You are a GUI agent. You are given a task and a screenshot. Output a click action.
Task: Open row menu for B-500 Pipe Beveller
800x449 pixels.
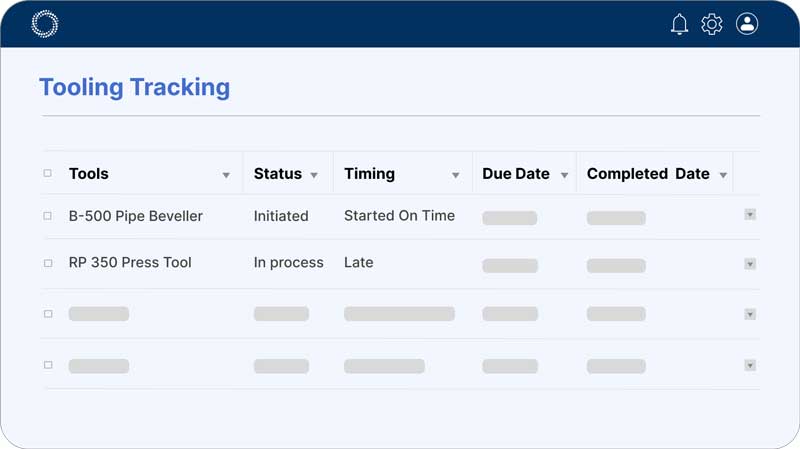click(750, 215)
